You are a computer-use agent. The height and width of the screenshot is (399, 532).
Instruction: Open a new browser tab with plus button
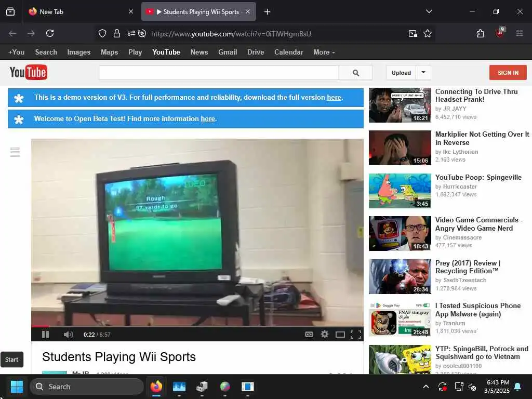pyautogui.click(x=268, y=12)
